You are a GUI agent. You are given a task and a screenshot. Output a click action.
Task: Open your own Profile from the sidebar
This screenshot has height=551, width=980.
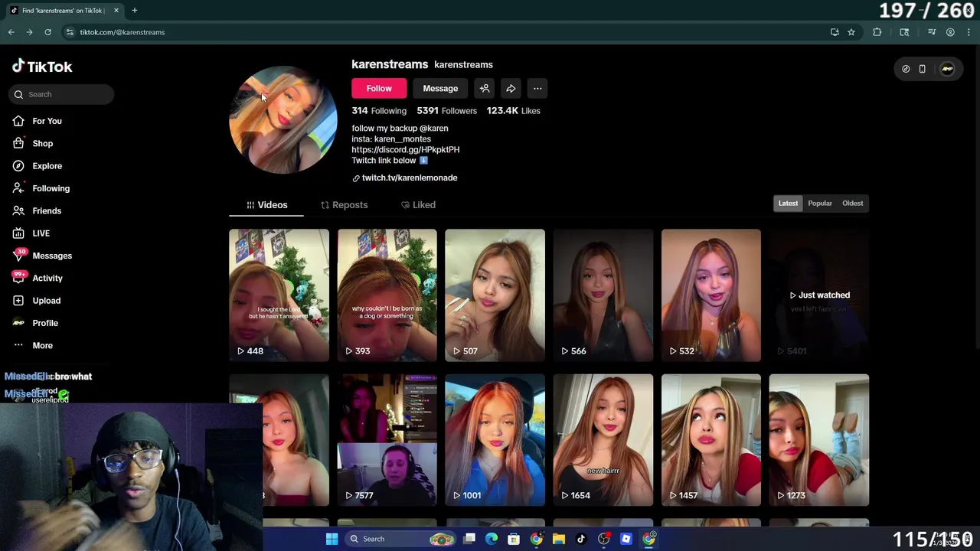[x=34, y=323]
